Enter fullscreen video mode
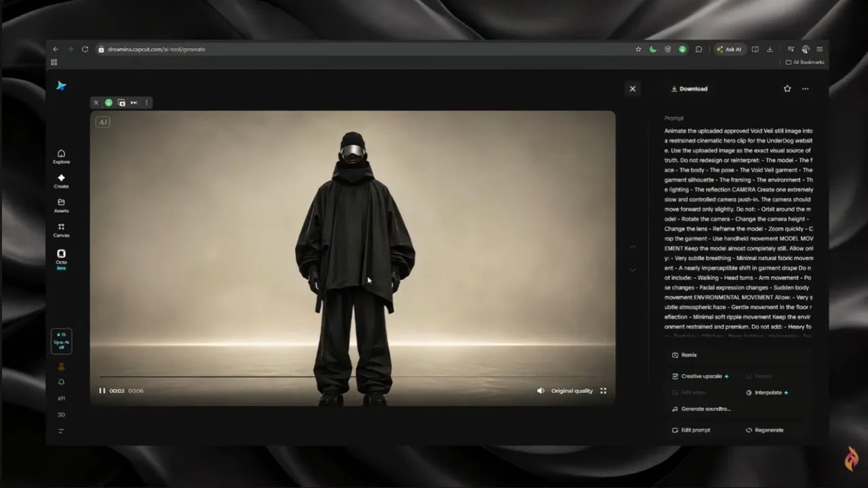 [x=604, y=390]
